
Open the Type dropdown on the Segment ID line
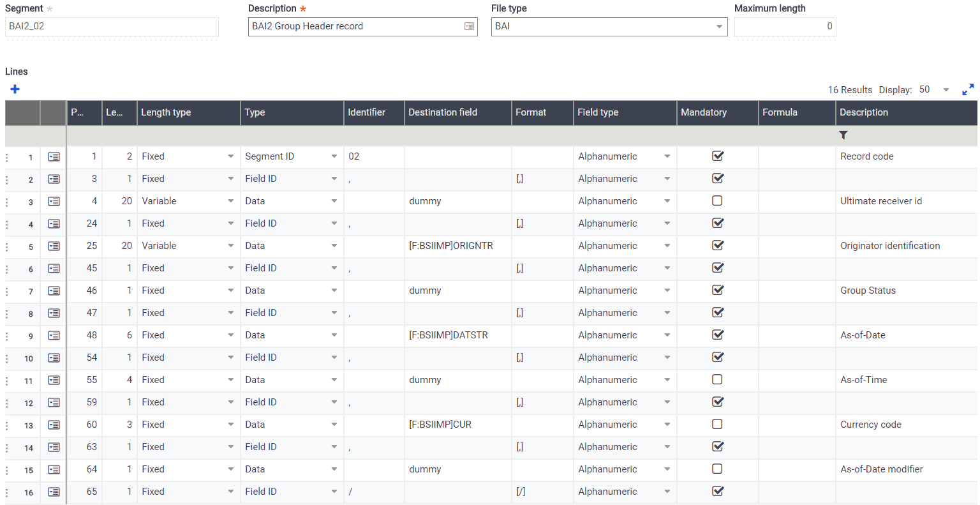(x=334, y=156)
